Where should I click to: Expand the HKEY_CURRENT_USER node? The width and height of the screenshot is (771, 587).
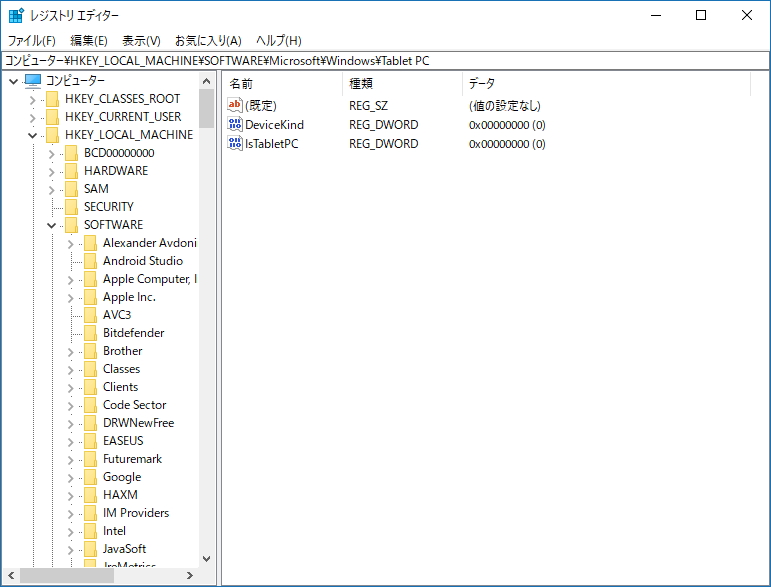pos(32,118)
